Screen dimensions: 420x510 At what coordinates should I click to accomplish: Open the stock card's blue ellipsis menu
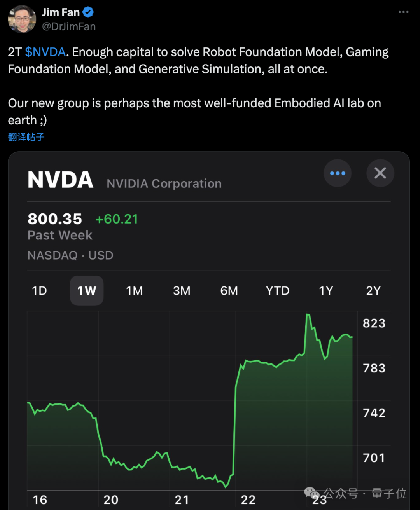pyautogui.click(x=337, y=173)
